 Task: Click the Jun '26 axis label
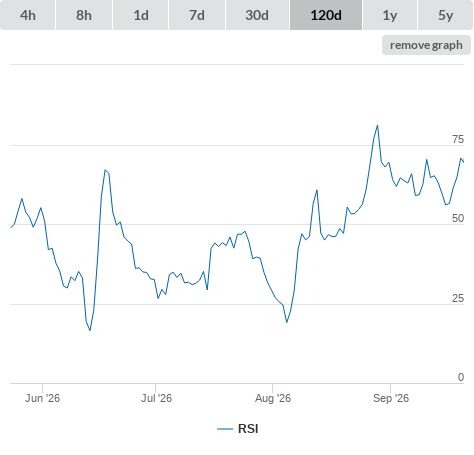point(42,398)
